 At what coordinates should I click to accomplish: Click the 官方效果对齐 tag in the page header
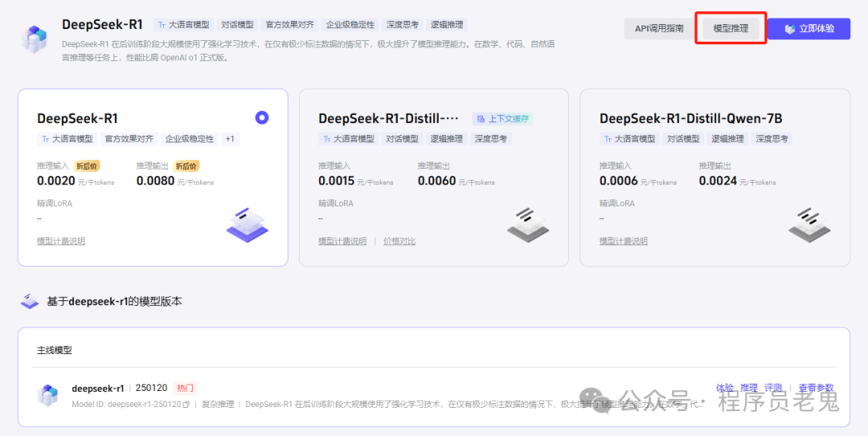click(x=289, y=25)
